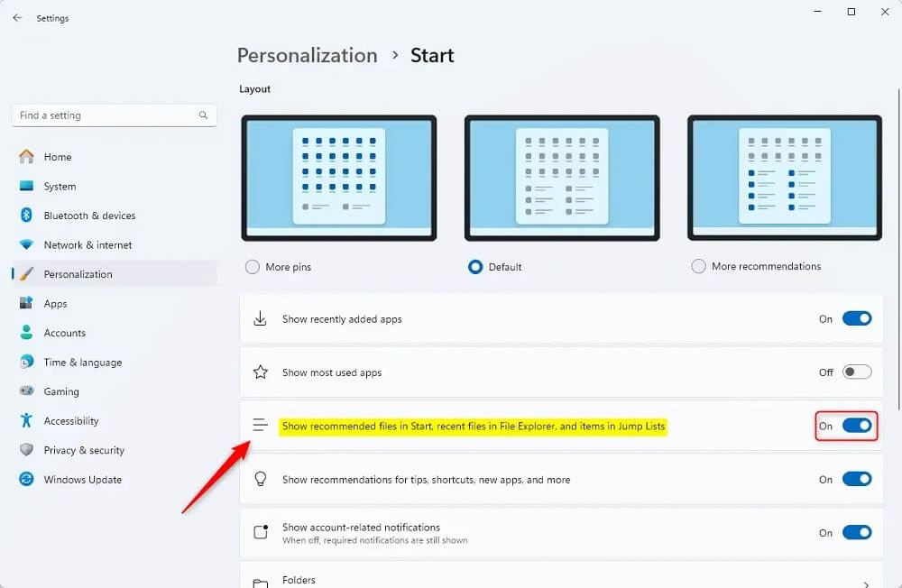Select the Network & internet wifi icon

(x=26, y=244)
